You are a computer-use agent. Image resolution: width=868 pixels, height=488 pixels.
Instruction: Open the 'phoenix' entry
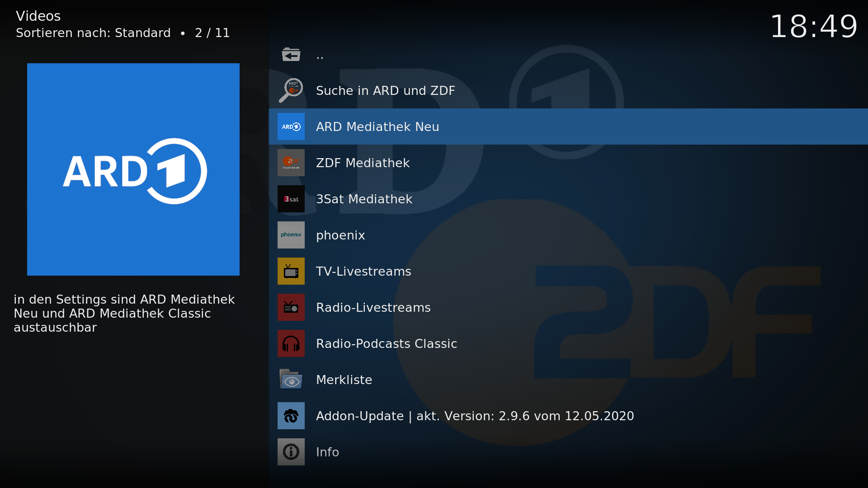pos(568,235)
